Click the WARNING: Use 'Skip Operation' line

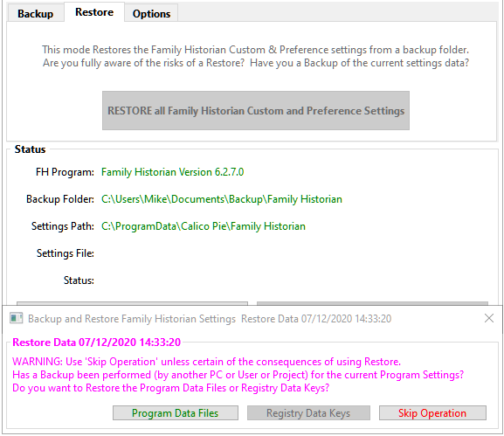(x=206, y=362)
